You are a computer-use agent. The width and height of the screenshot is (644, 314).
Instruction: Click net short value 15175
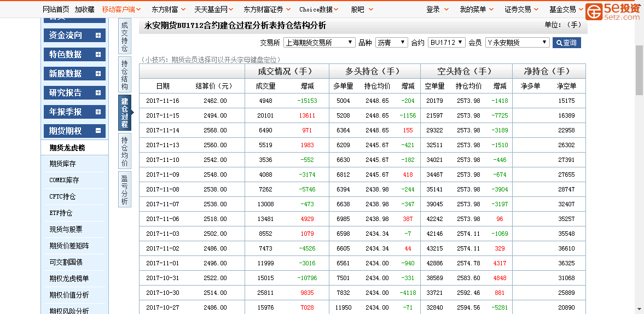[x=567, y=101]
